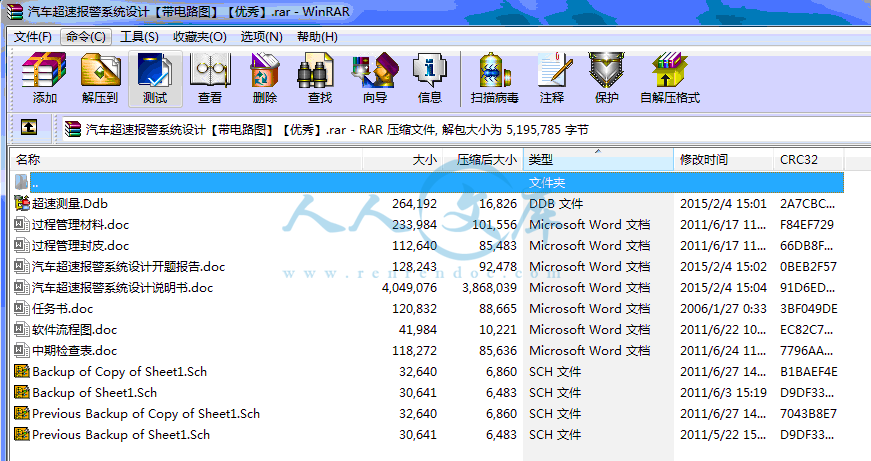Select the file 软件流程图.doc
This screenshot has height=461, width=871.
(74, 330)
